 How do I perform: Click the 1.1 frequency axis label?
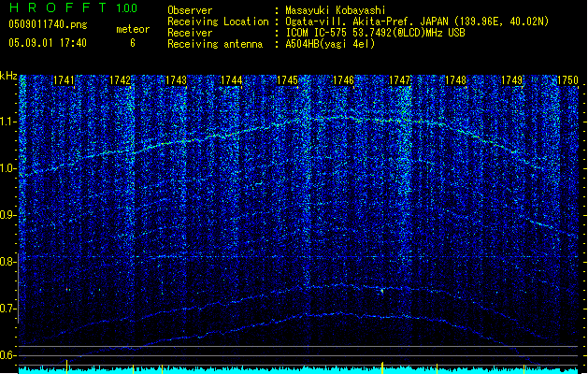tap(9, 122)
